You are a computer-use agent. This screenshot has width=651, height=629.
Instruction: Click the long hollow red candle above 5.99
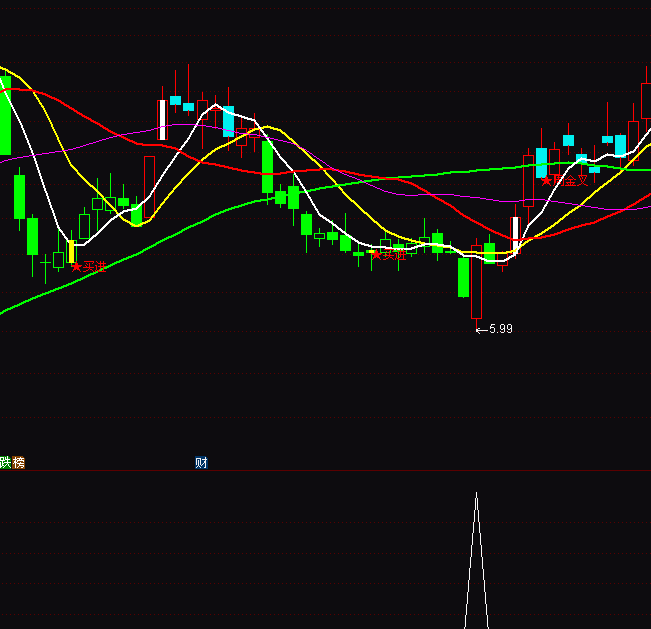coord(476,282)
